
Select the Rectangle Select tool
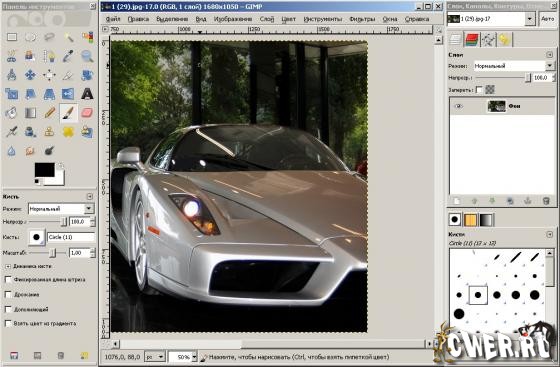[x=12, y=37]
